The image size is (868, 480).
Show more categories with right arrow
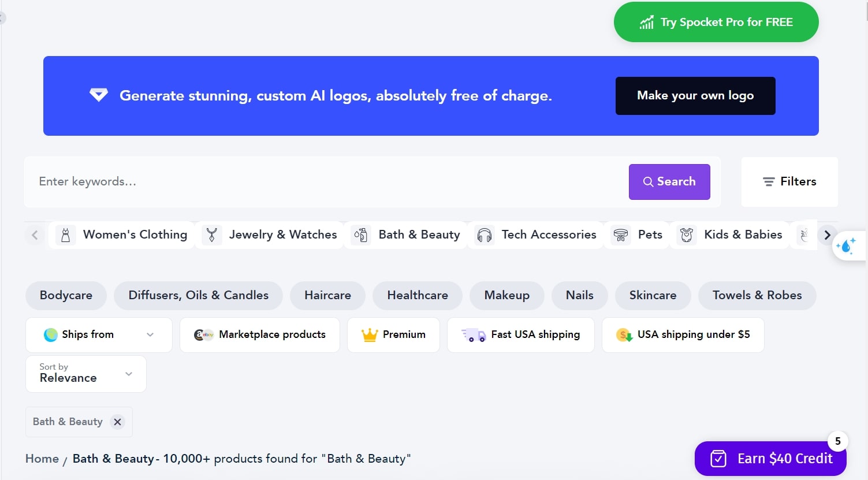pos(827,235)
